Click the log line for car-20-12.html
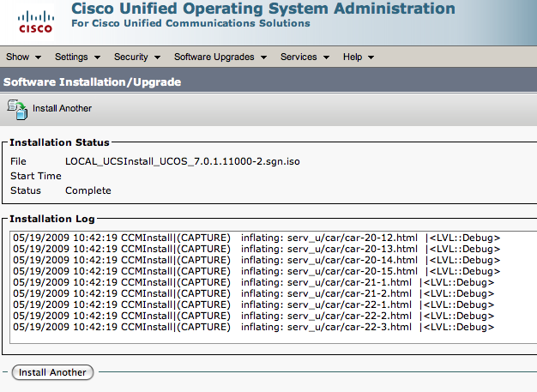 (256, 238)
